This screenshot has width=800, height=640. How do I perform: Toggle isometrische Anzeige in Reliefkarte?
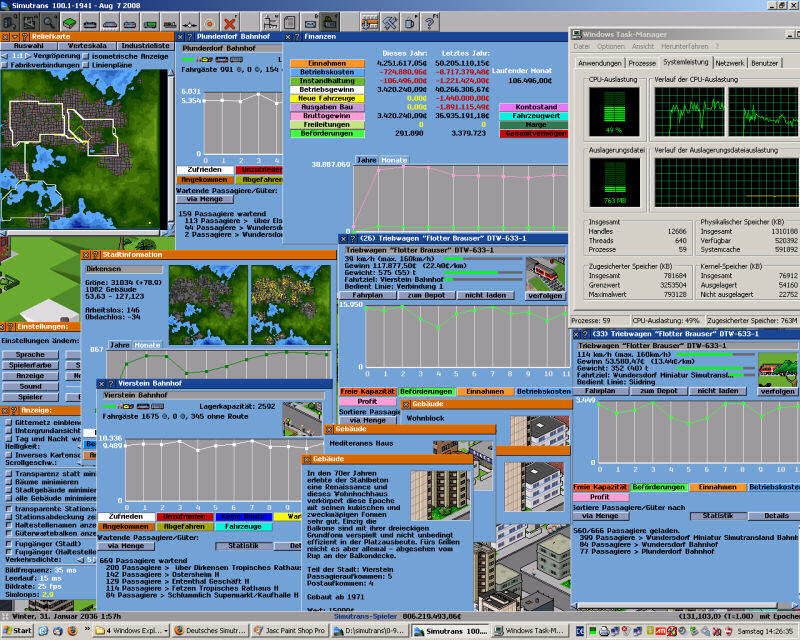pyautogui.click(x=84, y=57)
